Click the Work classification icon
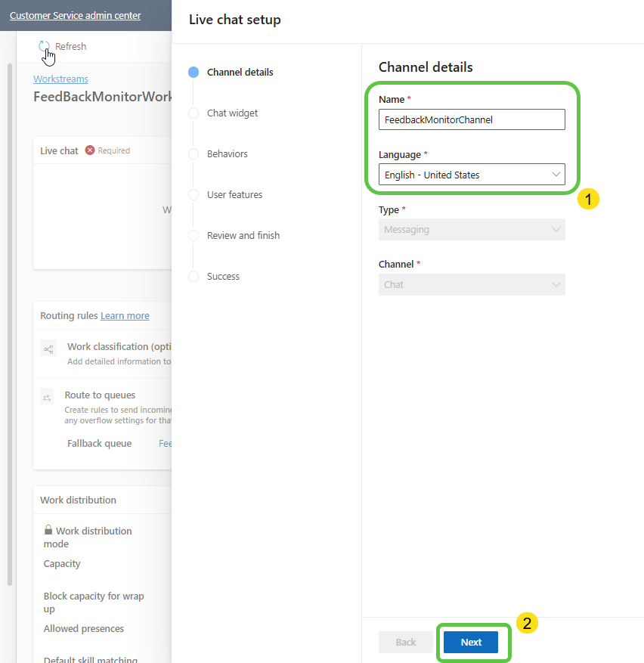This screenshot has height=663, width=644. coord(48,349)
